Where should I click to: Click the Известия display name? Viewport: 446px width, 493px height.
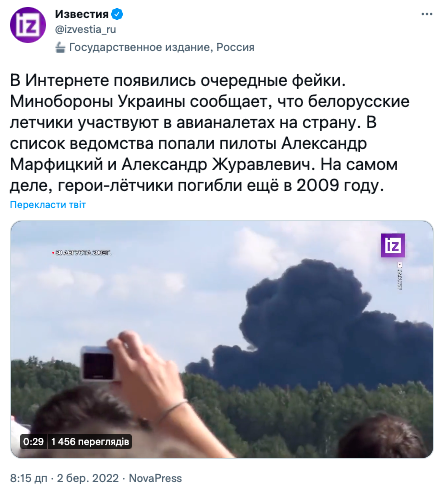coord(82,14)
